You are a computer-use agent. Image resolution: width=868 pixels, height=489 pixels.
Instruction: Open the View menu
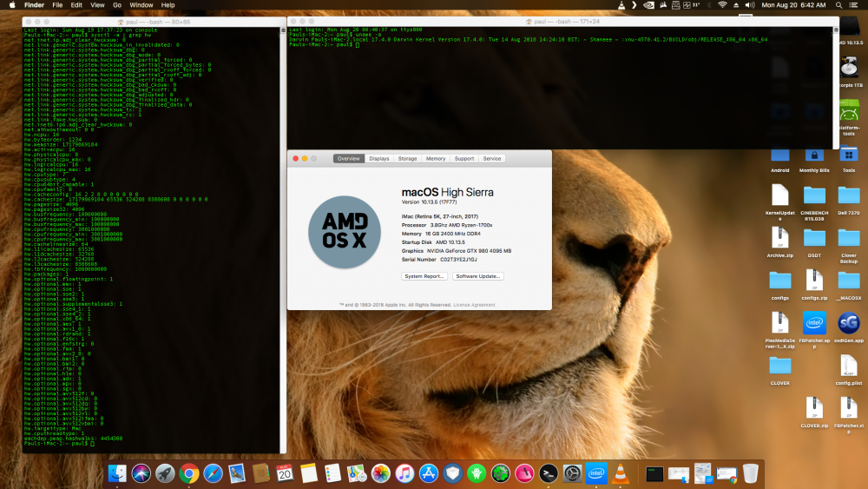[x=97, y=5]
